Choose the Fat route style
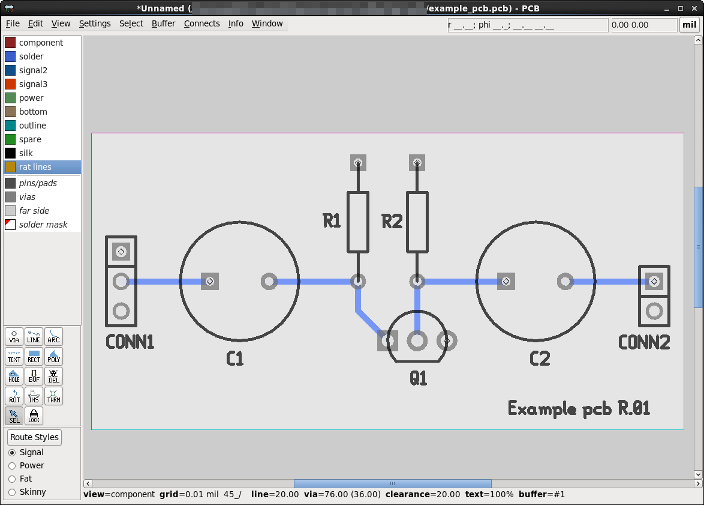Viewport: 704px width, 505px height. (x=12, y=479)
